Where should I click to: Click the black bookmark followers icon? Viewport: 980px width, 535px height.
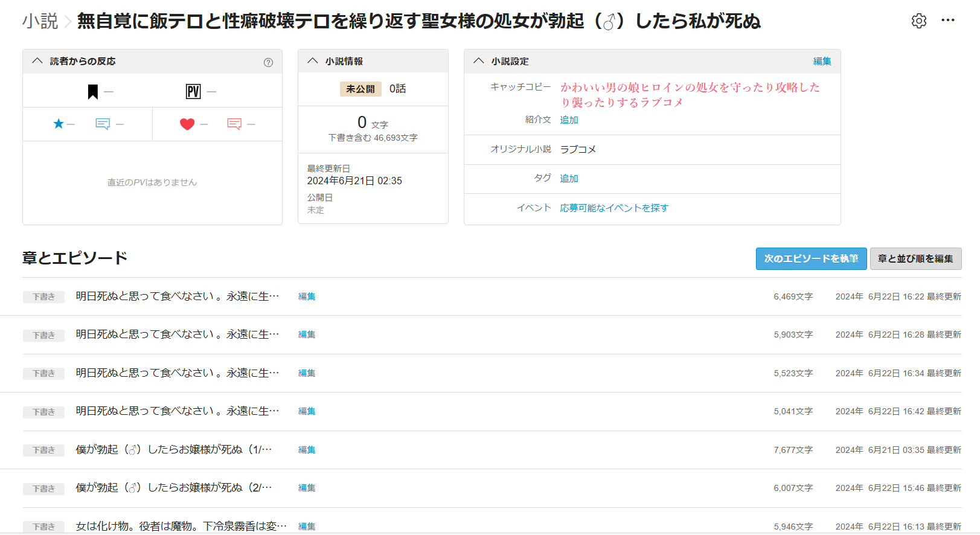tap(93, 92)
